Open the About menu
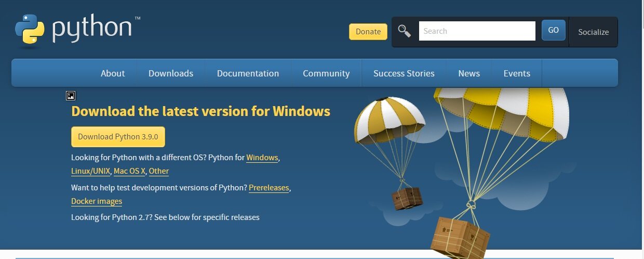 click(x=113, y=73)
